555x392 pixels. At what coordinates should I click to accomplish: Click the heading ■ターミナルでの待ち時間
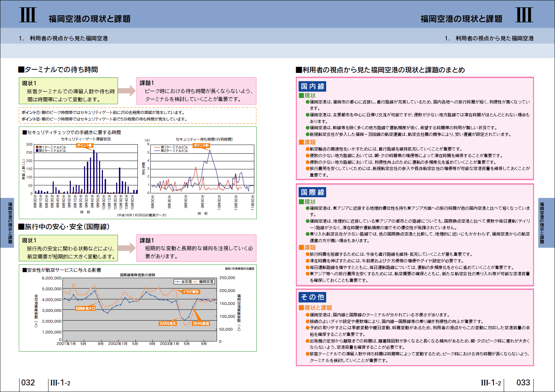pyautogui.click(x=58, y=70)
